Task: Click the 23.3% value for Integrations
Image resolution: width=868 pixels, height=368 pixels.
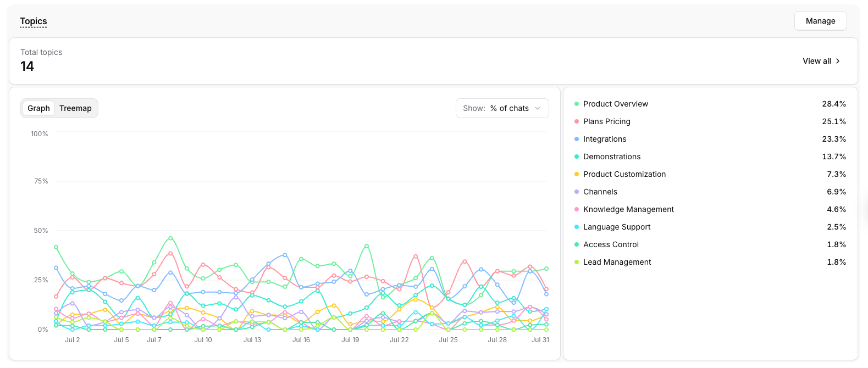Action: click(x=834, y=139)
